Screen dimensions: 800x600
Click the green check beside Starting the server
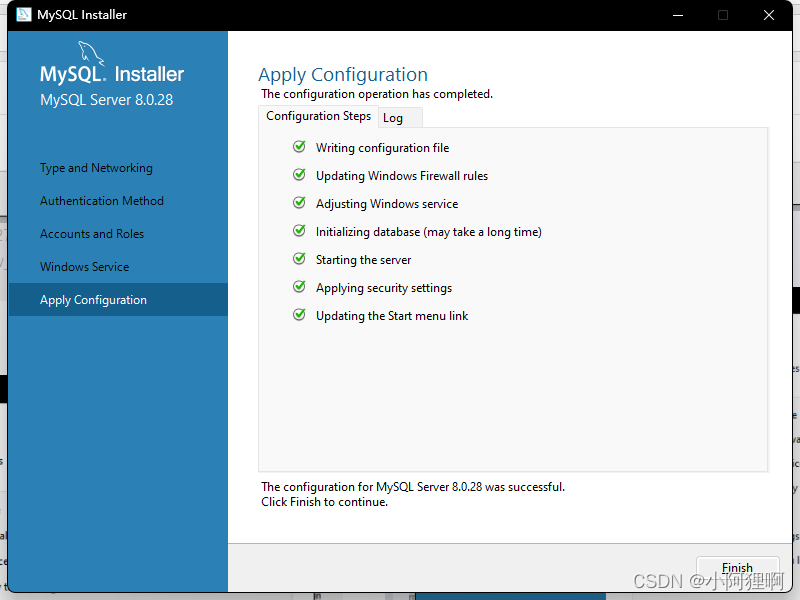tap(299, 259)
